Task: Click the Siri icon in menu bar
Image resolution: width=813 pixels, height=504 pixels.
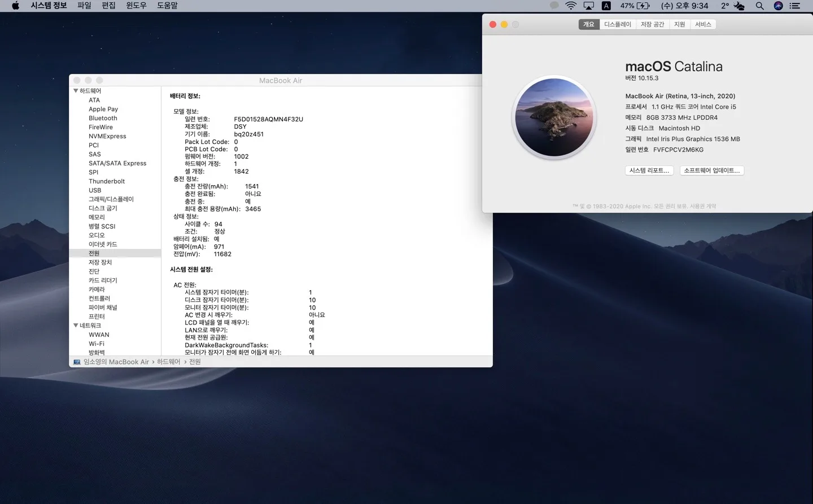Action: (x=778, y=6)
